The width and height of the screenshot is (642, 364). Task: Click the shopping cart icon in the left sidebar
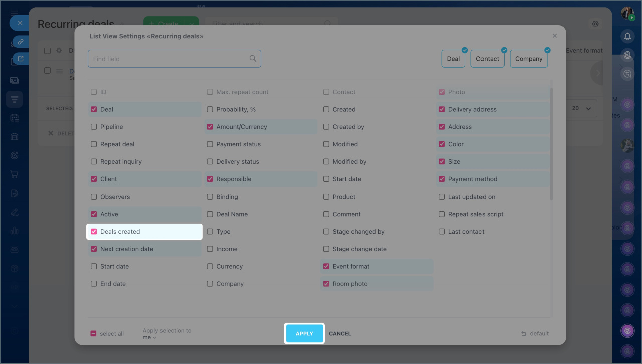[14, 174]
